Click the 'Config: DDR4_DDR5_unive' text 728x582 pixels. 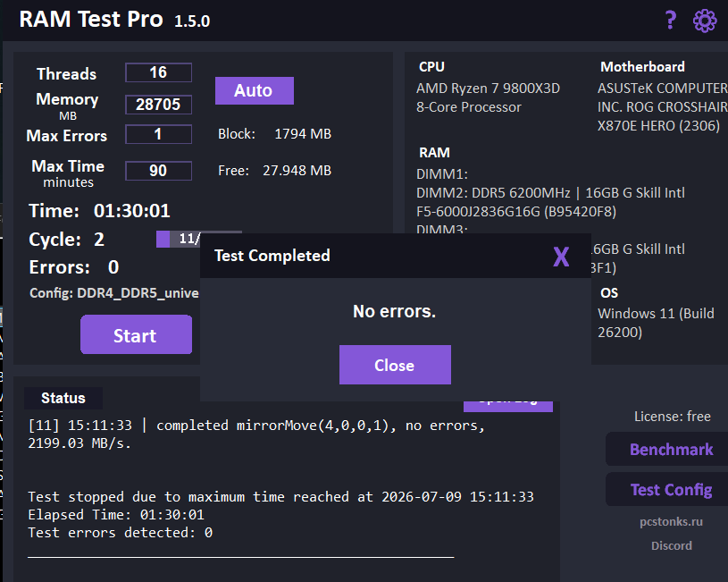(x=114, y=293)
